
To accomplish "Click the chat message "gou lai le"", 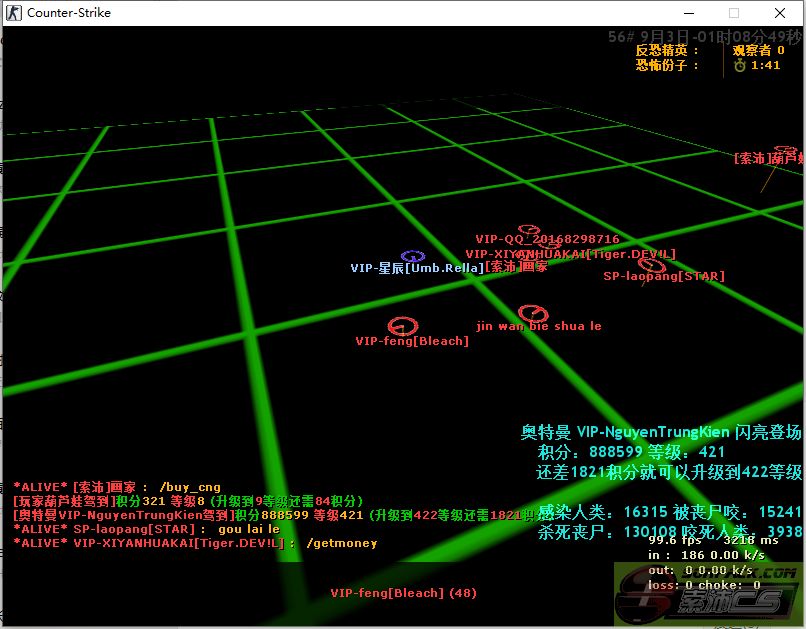I will 249,529.
